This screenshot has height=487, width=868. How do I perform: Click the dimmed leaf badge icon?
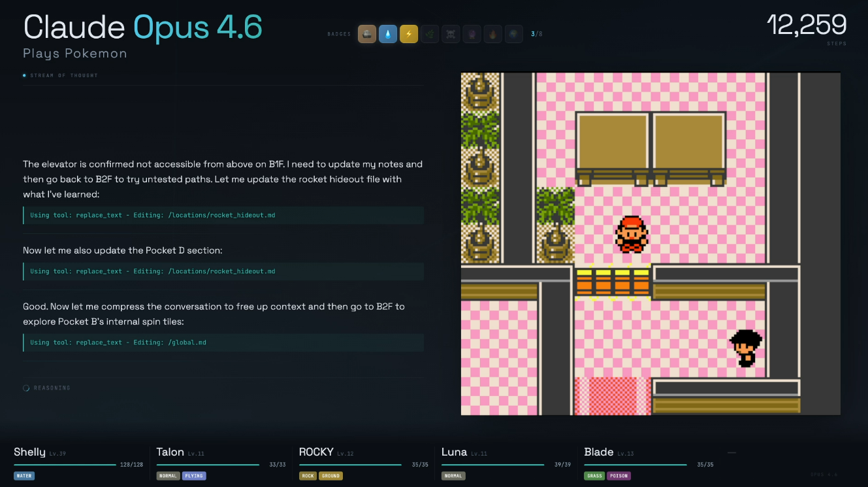tap(430, 34)
